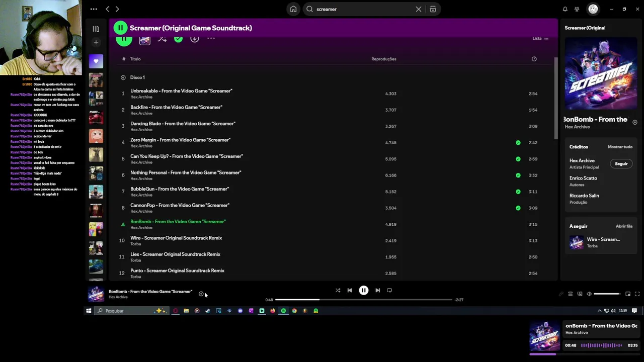Open notifications bell icon
The height and width of the screenshot is (362, 644).
(x=565, y=9)
